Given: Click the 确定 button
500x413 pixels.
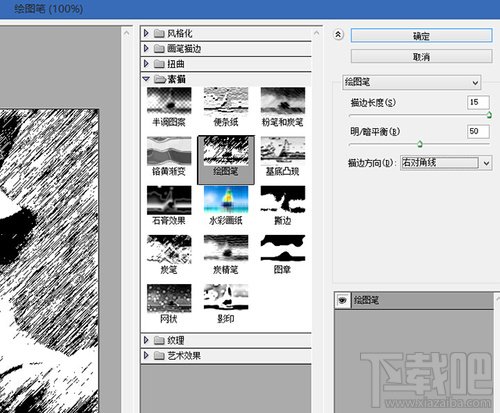Looking at the screenshot, I should [421, 36].
